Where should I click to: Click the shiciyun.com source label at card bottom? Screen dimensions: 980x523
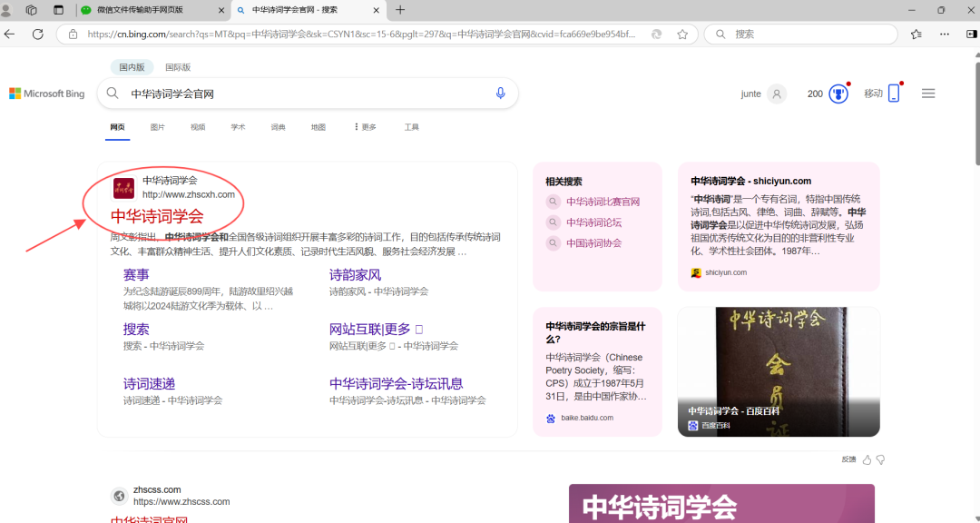click(726, 272)
